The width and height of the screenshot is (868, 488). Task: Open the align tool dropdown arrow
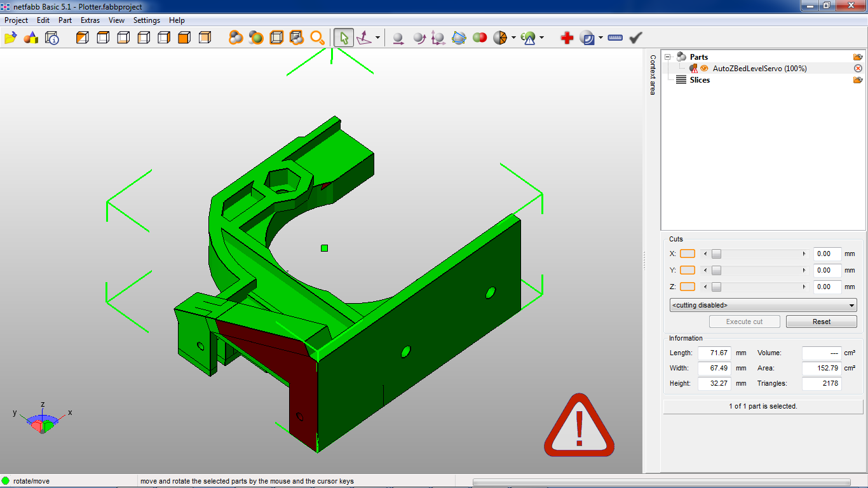[x=377, y=38]
